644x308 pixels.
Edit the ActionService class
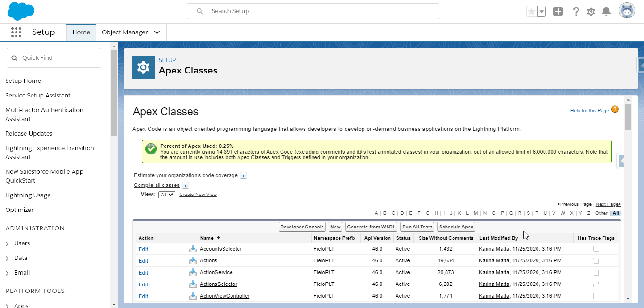pyautogui.click(x=143, y=273)
